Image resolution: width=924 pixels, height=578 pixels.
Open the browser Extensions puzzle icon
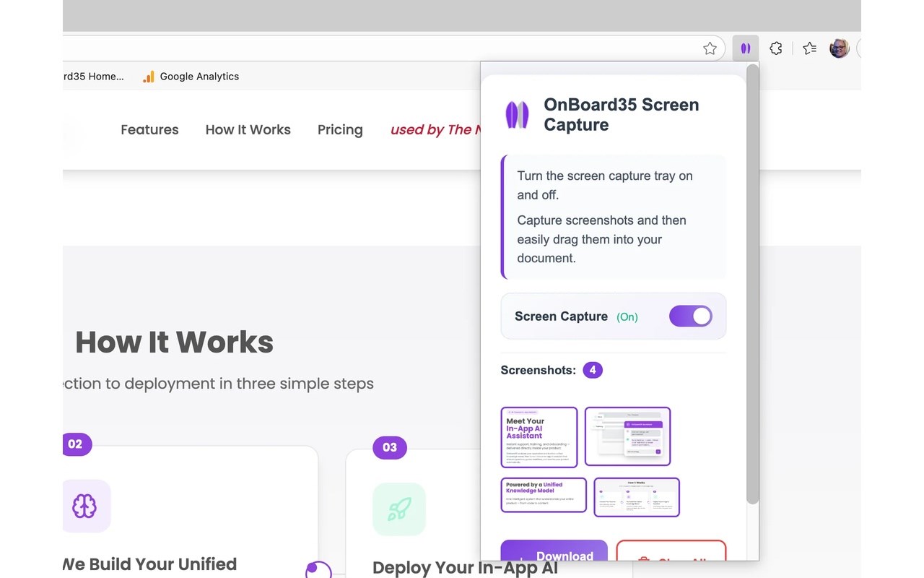pyautogui.click(x=776, y=48)
